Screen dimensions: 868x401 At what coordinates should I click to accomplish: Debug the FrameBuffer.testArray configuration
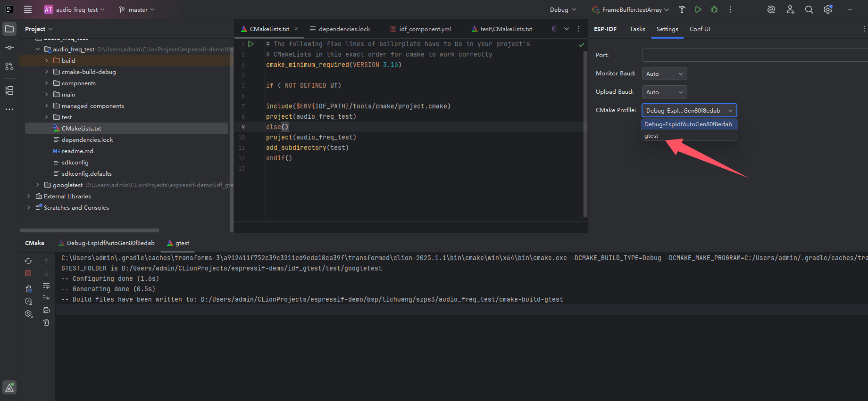[714, 9]
